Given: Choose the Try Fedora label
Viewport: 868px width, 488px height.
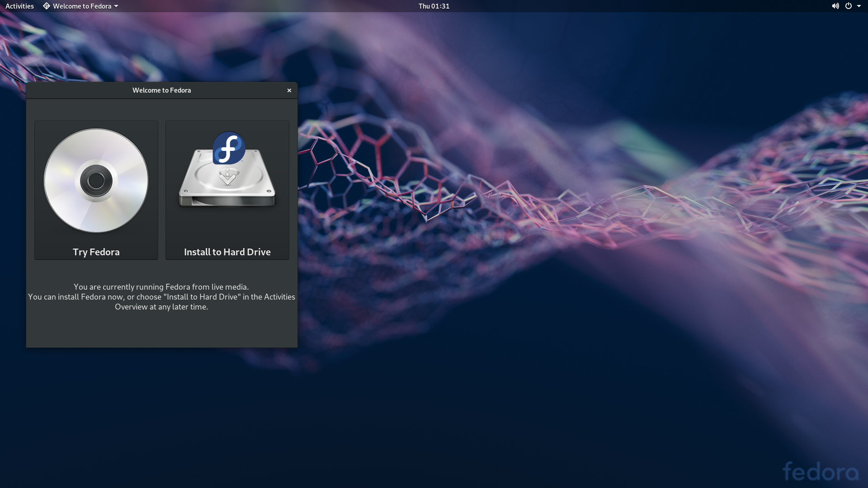Looking at the screenshot, I should tap(96, 252).
